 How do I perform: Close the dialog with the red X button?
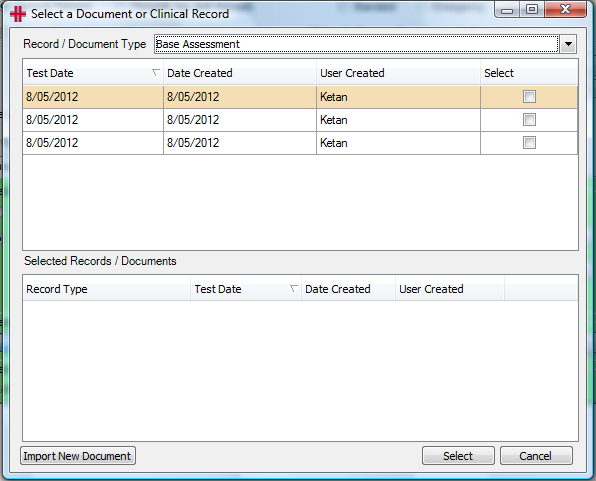click(565, 10)
